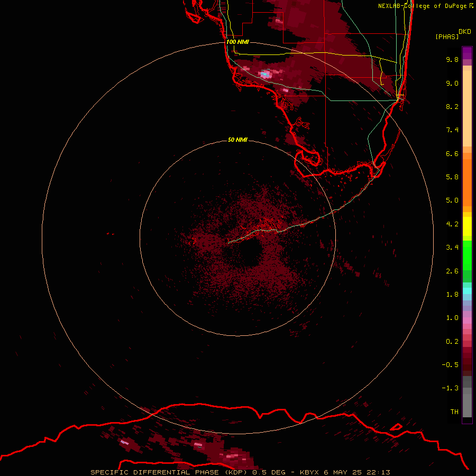Click the 100 NMI range ring label

pyautogui.click(x=237, y=42)
